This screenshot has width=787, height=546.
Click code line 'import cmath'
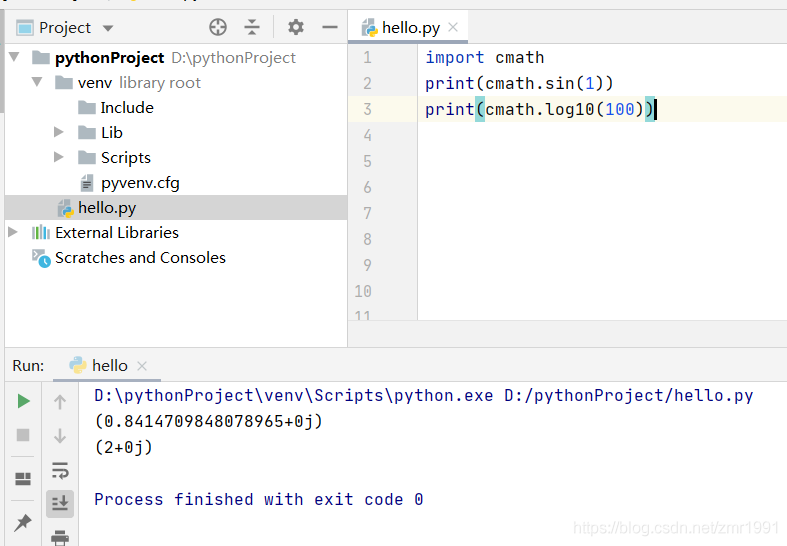pos(485,57)
